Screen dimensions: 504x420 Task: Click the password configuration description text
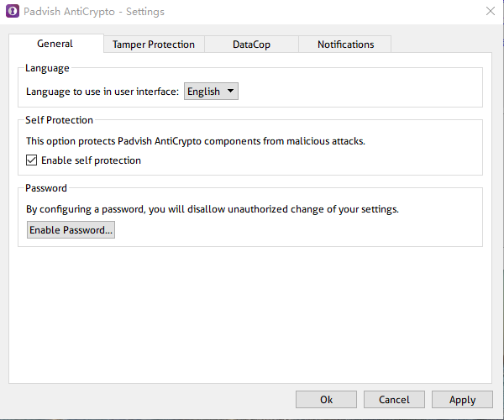click(213, 209)
